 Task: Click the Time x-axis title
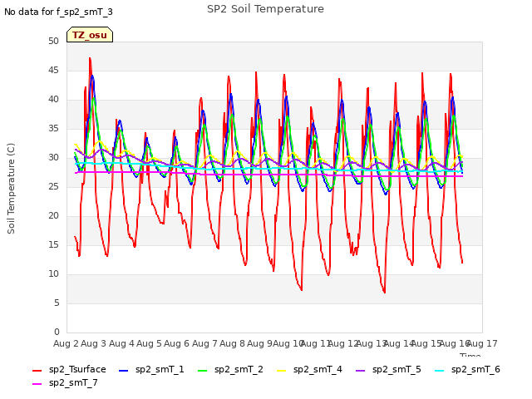coord(470,355)
